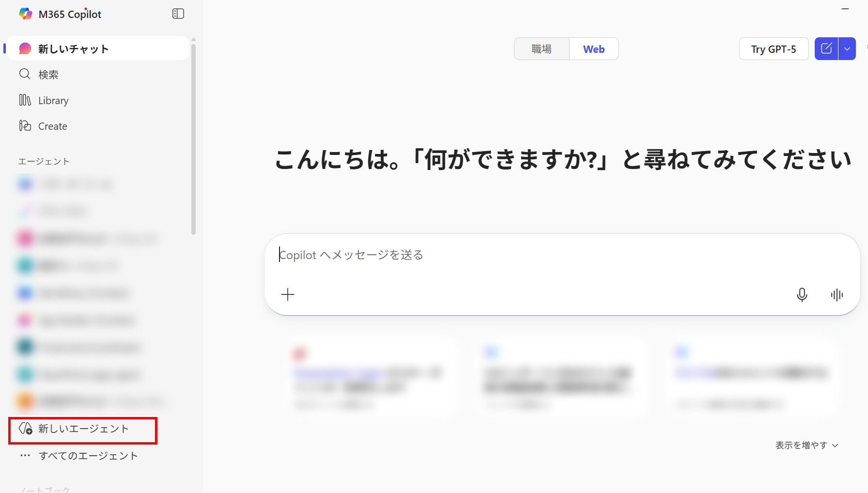View the エージェント section header

[44, 161]
